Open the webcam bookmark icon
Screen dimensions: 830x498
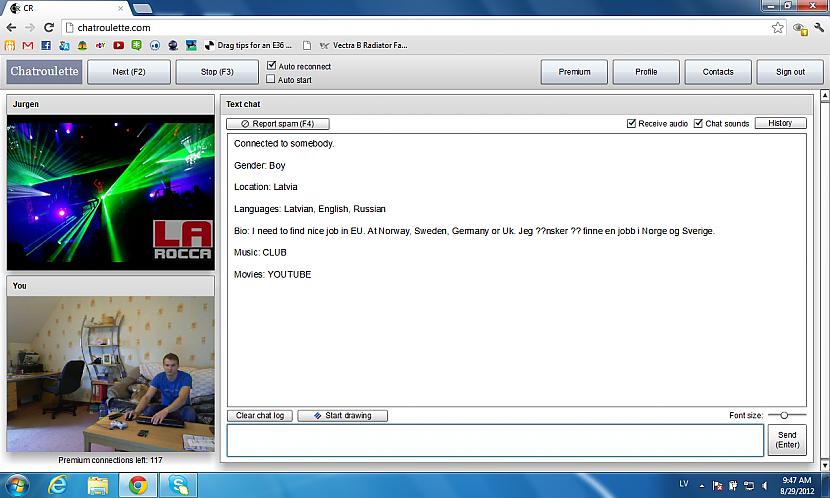173,46
